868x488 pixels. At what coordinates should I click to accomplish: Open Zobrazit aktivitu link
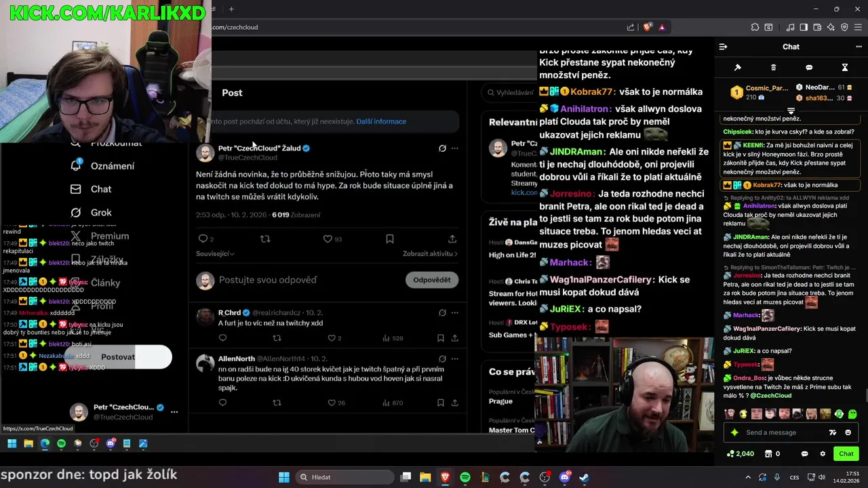point(430,253)
